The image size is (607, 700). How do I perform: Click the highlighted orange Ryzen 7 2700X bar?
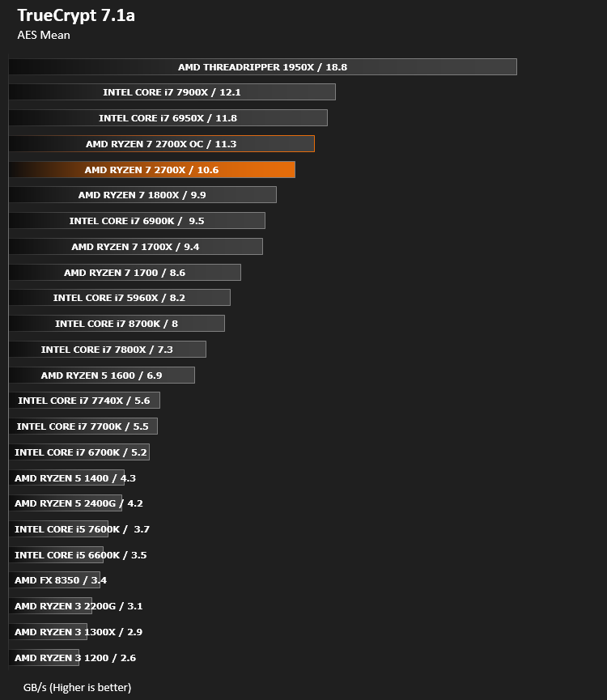pyautogui.click(x=152, y=170)
